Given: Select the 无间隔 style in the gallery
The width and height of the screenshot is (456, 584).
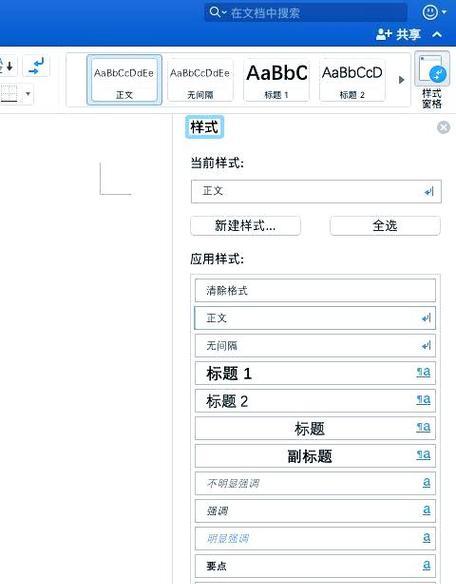Looking at the screenshot, I should pos(200,80).
